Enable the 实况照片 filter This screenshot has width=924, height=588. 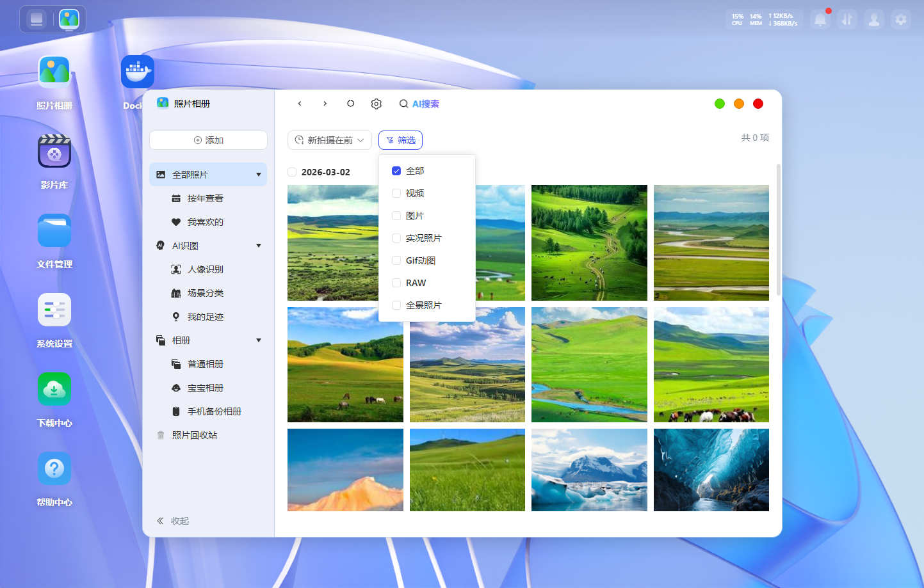396,238
